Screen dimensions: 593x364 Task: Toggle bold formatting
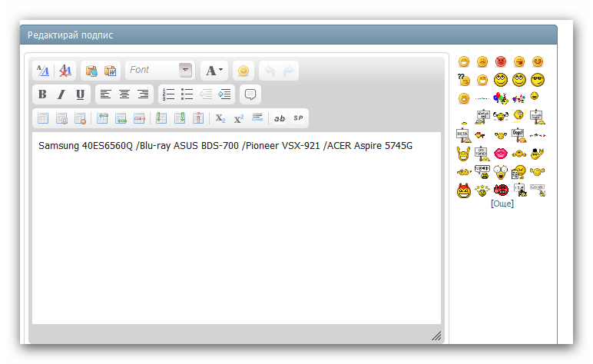coord(43,94)
